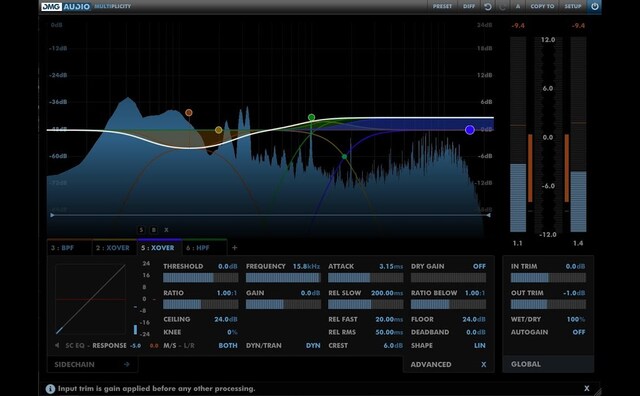Expand the SIDECHAIN panel arrow
640x396 pixels.
click(127, 364)
